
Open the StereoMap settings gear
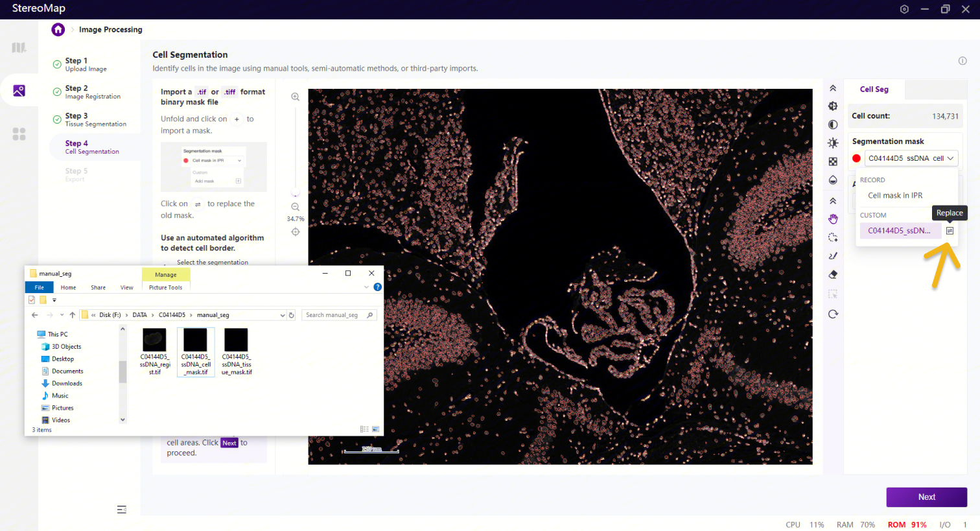pos(904,9)
